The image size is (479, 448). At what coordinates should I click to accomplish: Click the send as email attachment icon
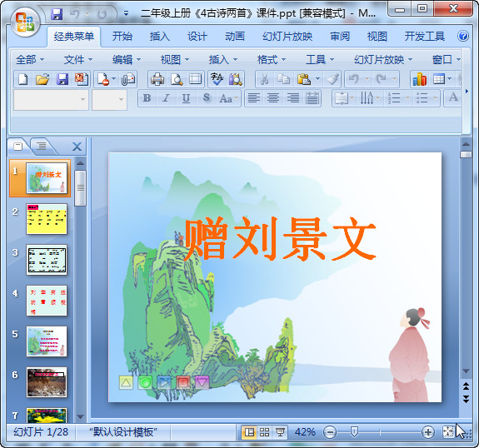pos(128,79)
